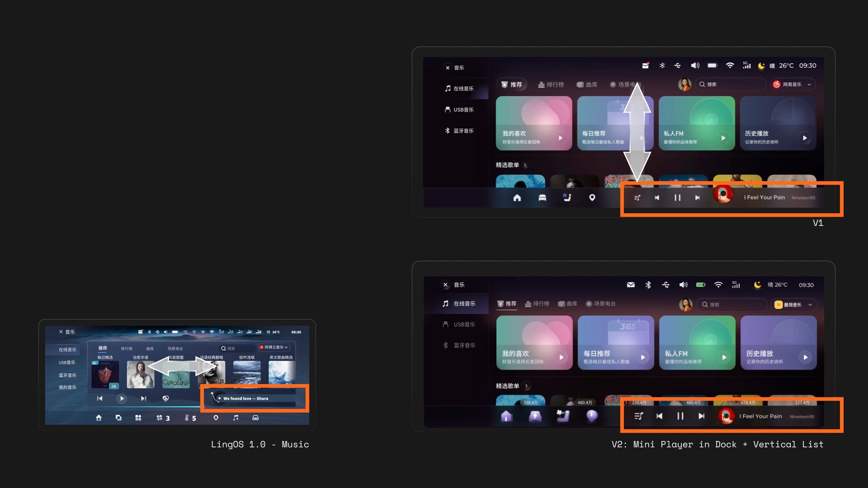Image resolution: width=868 pixels, height=488 pixels.
Task: Select 我的音乐 in LingOS 1.0 sidebar
Action: pyautogui.click(x=67, y=387)
